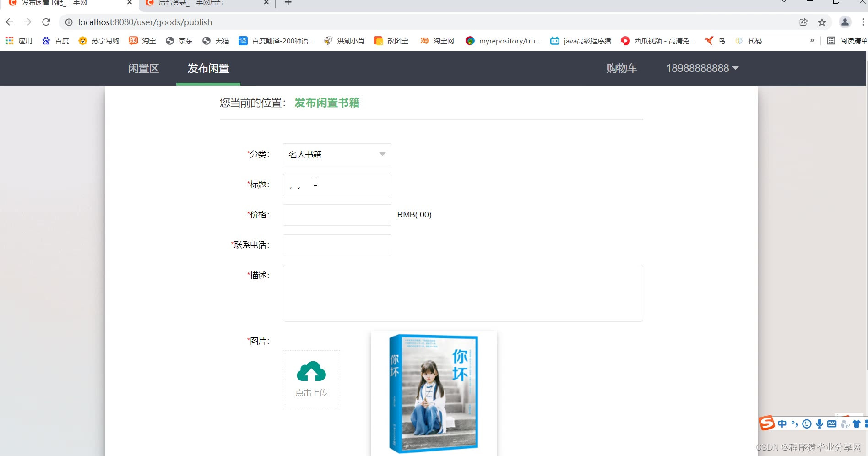The height and width of the screenshot is (456, 868).
Task: Click the 发布闲置书籍 breadcrumb link
Action: click(326, 103)
